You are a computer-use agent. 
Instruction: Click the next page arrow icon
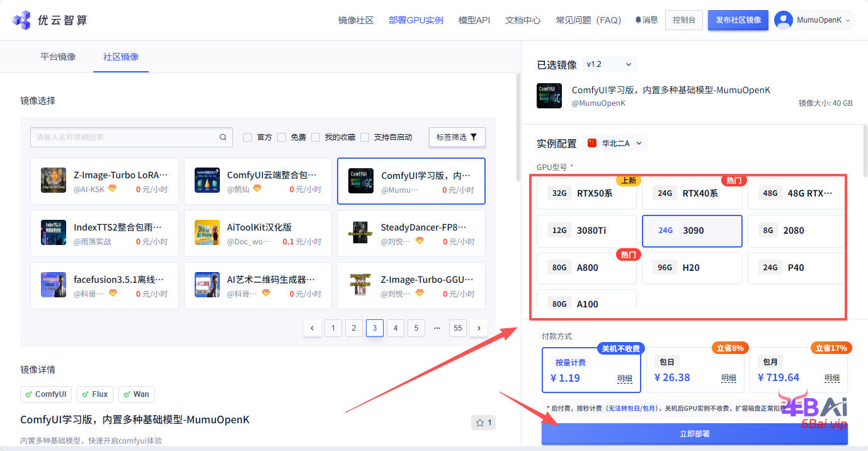click(478, 328)
